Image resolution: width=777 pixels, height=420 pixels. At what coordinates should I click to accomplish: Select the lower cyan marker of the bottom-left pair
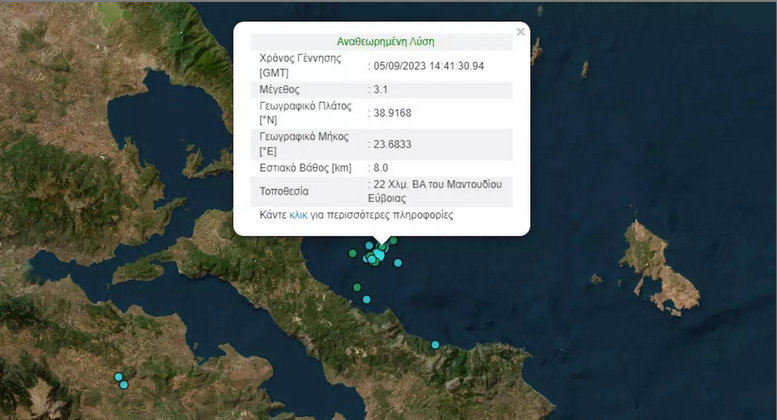(x=124, y=385)
